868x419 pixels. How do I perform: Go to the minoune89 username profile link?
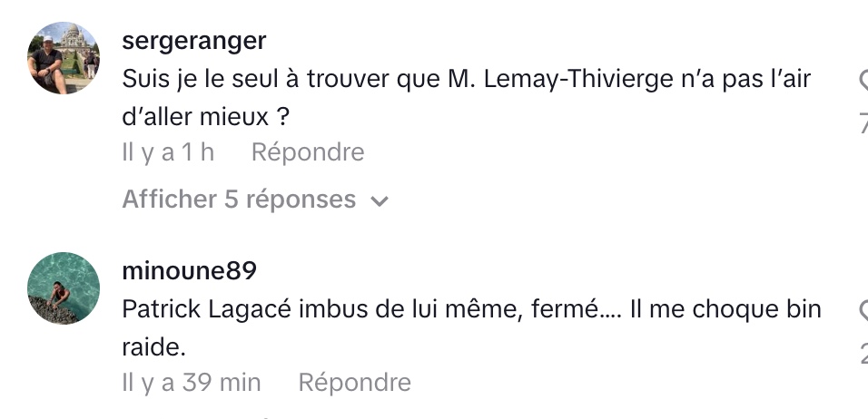click(x=190, y=271)
